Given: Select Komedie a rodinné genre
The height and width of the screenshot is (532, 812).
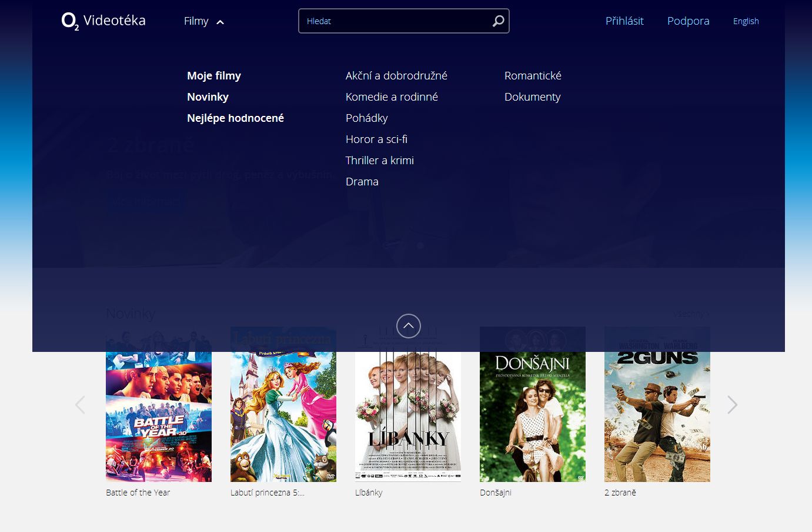Looking at the screenshot, I should click(392, 97).
